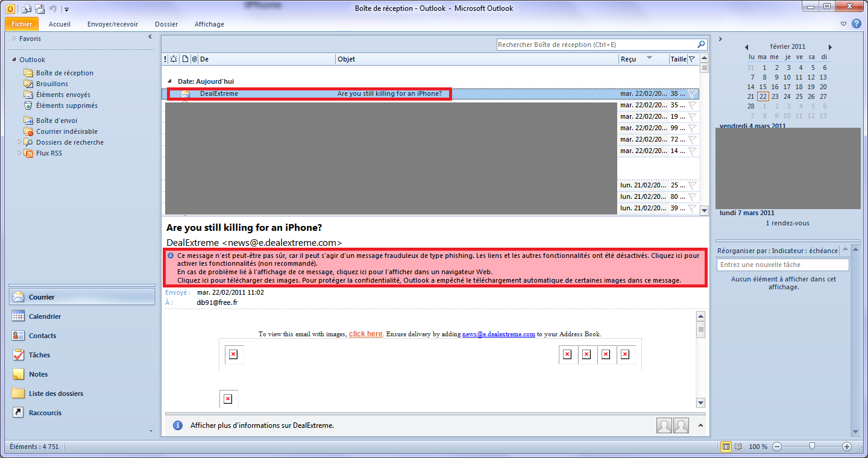Viewport: 868px width, 458px height.
Task: Go to previous month in date navigator
Action: (747, 47)
